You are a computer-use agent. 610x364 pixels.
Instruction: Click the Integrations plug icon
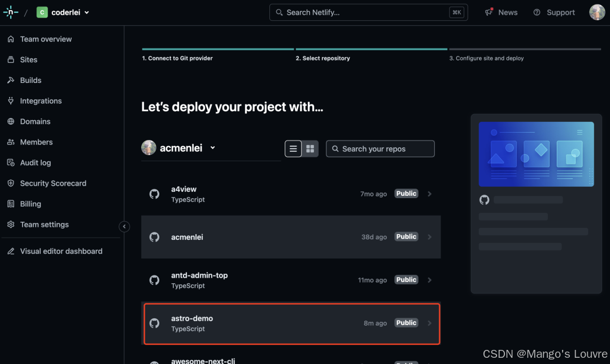(x=11, y=100)
